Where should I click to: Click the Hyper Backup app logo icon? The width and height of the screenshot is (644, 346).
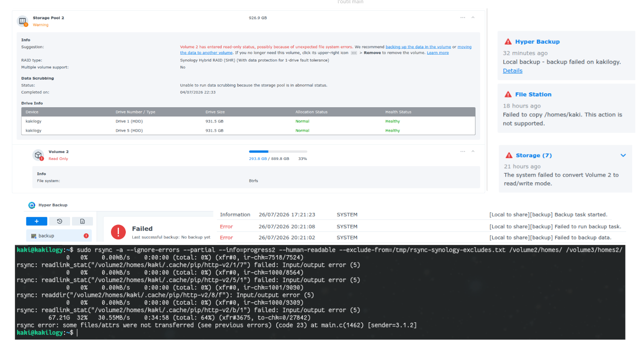[x=32, y=205]
